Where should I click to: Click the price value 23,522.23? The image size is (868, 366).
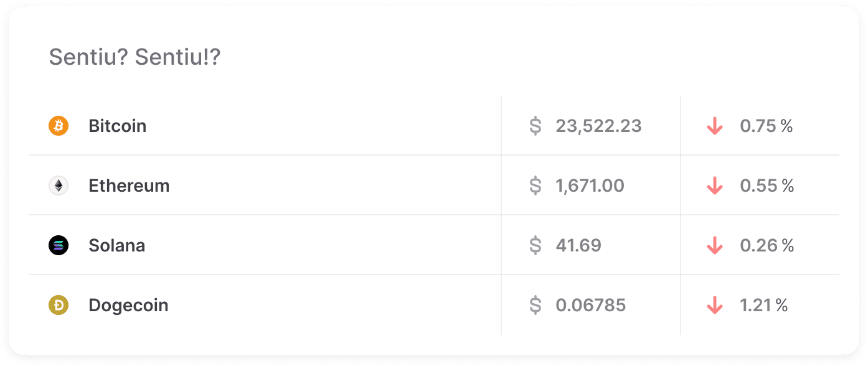click(x=598, y=126)
